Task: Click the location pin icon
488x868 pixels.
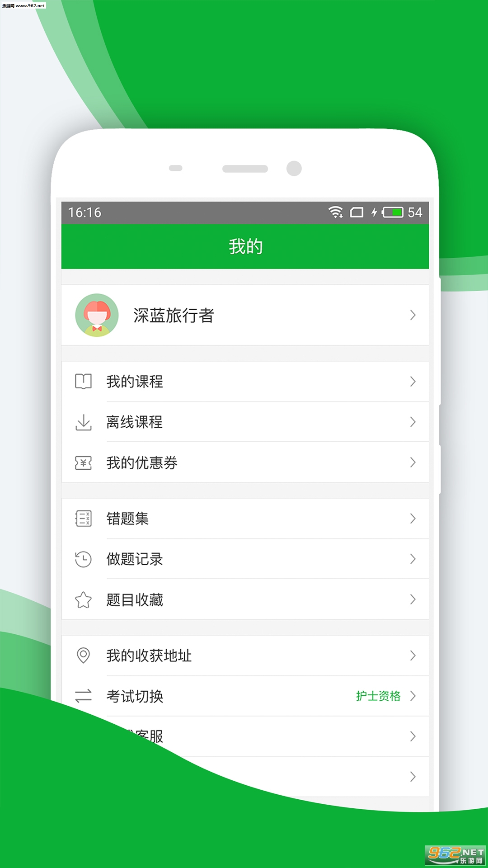Action: (x=83, y=656)
